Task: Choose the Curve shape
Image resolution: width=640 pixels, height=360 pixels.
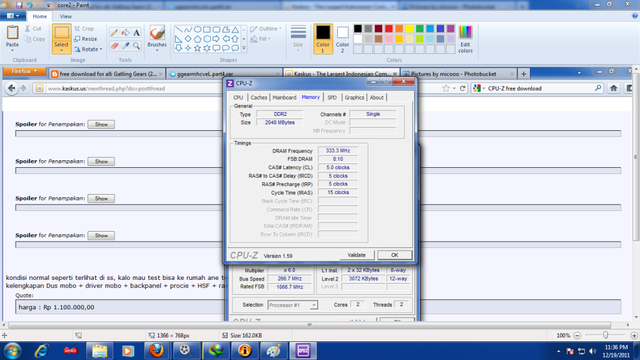Action: [188, 30]
